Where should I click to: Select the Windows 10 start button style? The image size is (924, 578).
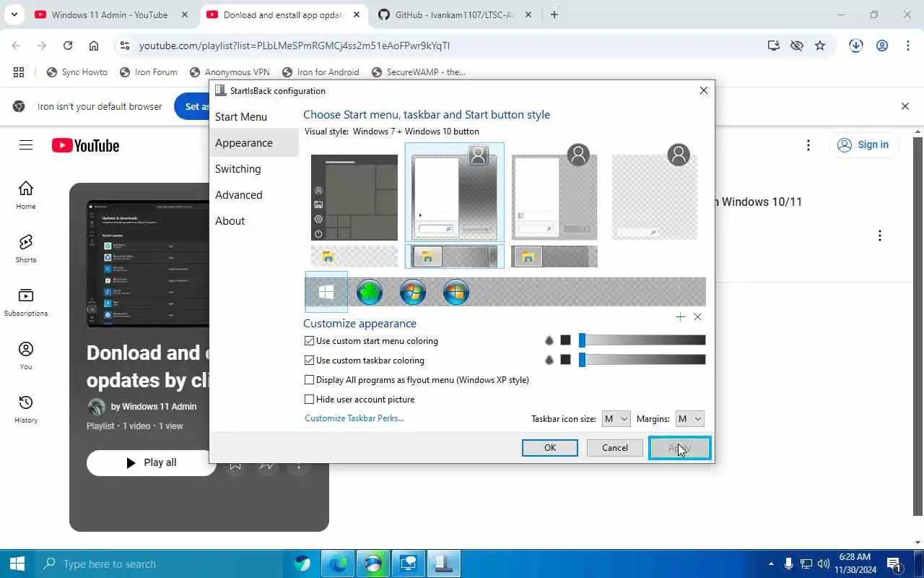[326, 292]
